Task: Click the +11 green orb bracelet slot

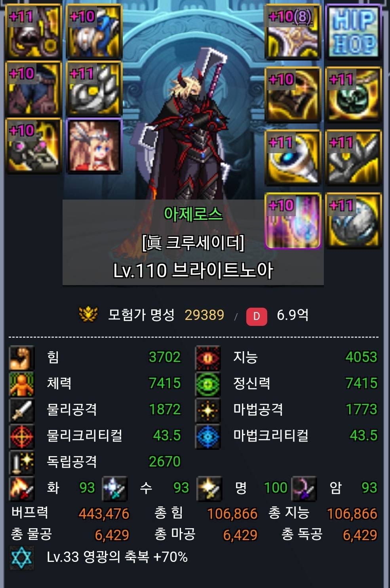Action: [353, 95]
